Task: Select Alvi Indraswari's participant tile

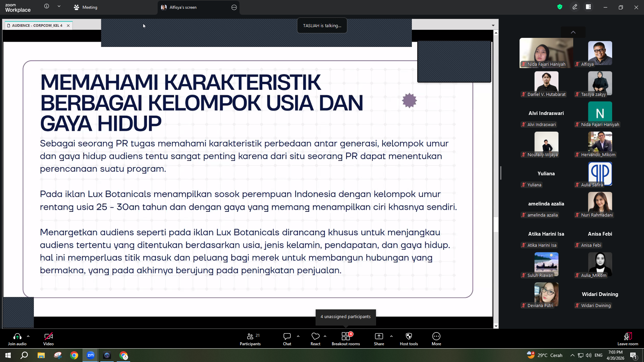Action: click(546, 113)
